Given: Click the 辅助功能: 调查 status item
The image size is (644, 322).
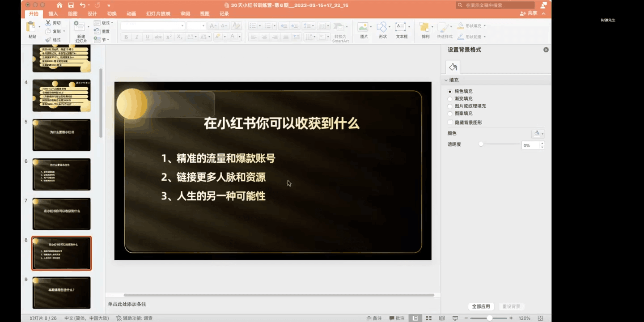Looking at the screenshot, I should pyautogui.click(x=134, y=318).
